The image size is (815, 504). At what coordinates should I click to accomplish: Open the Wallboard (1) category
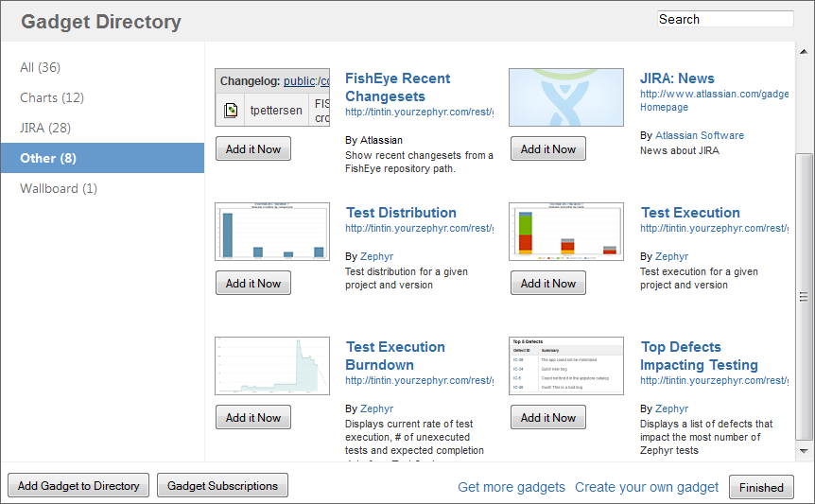click(59, 188)
